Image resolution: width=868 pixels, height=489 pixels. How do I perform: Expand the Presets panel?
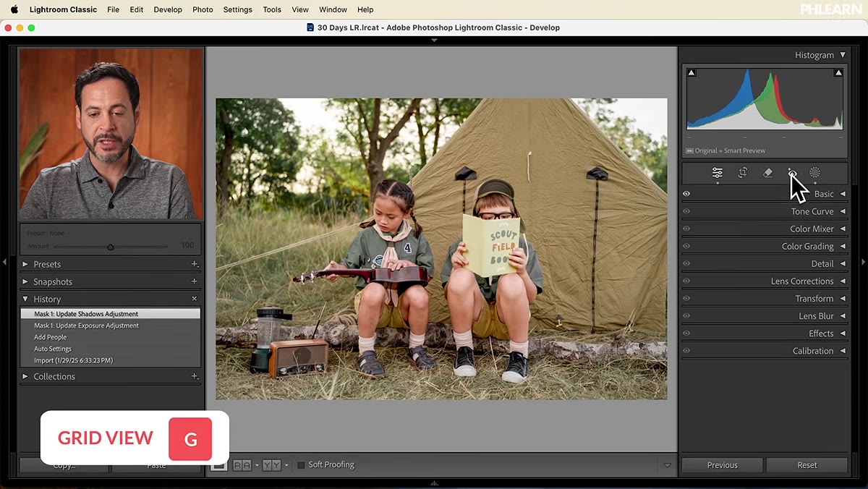coord(25,264)
